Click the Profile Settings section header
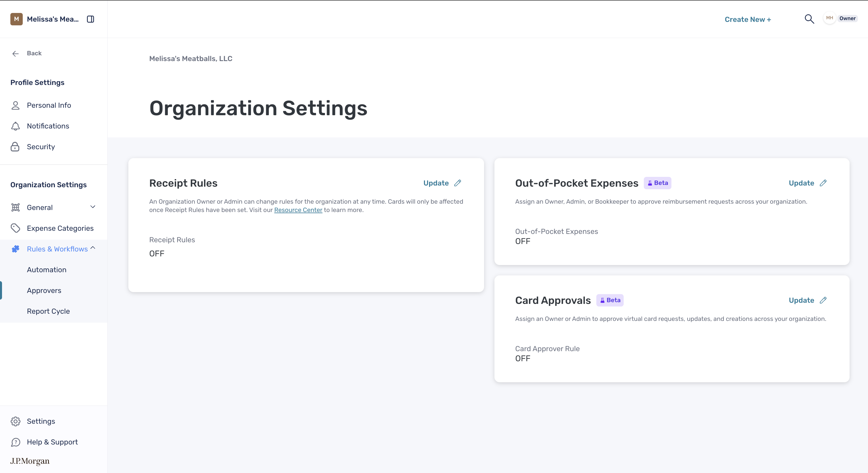 tap(37, 83)
